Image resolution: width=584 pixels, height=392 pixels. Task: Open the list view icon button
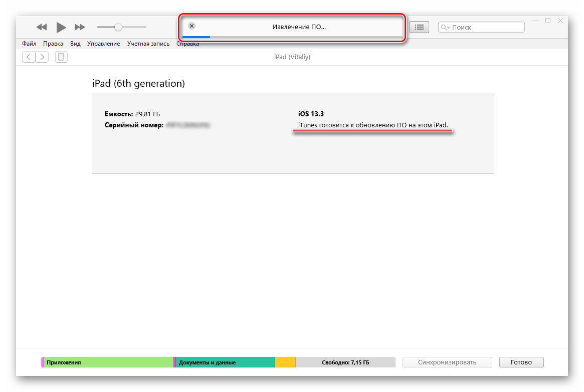(419, 27)
